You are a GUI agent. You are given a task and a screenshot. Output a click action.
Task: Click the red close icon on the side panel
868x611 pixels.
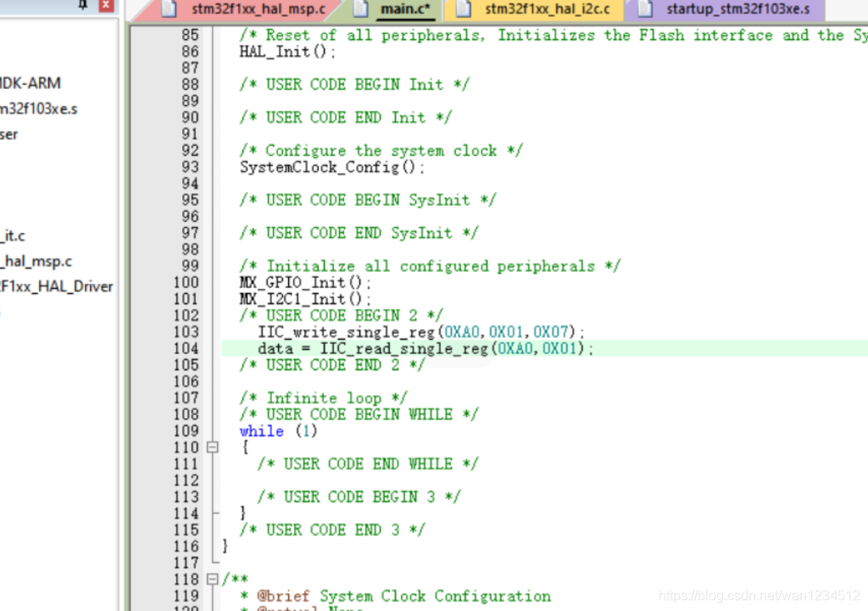(x=108, y=7)
